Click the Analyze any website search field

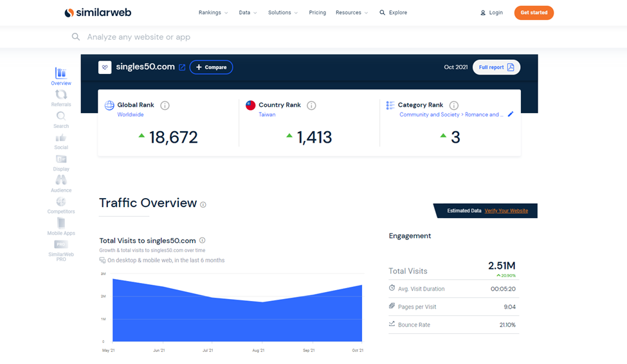click(257, 37)
